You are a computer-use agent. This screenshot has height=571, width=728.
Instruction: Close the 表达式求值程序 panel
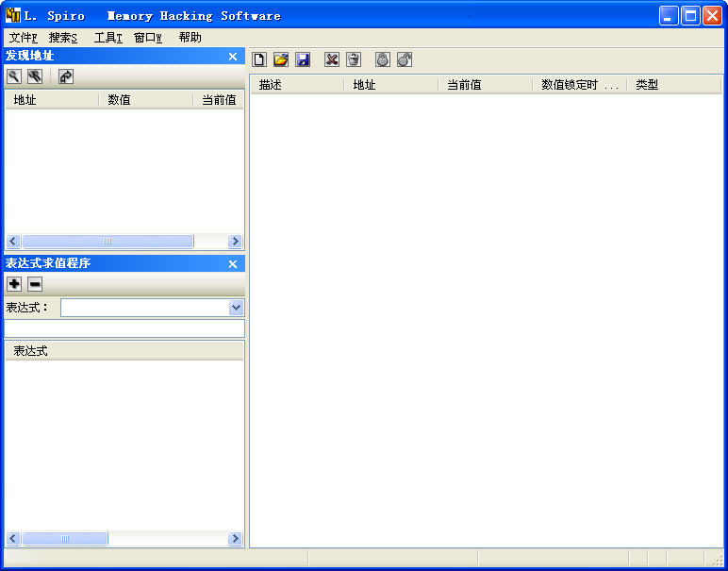pyautogui.click(x=233, y=264)
